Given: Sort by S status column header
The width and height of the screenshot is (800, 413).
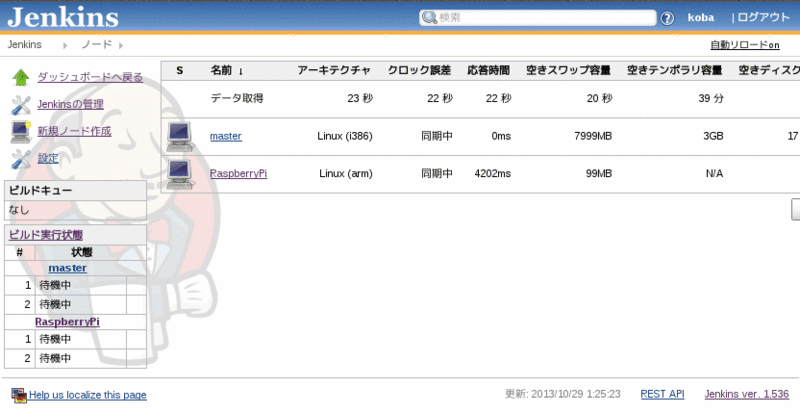Looking at the screenshot, I should 180,70.
